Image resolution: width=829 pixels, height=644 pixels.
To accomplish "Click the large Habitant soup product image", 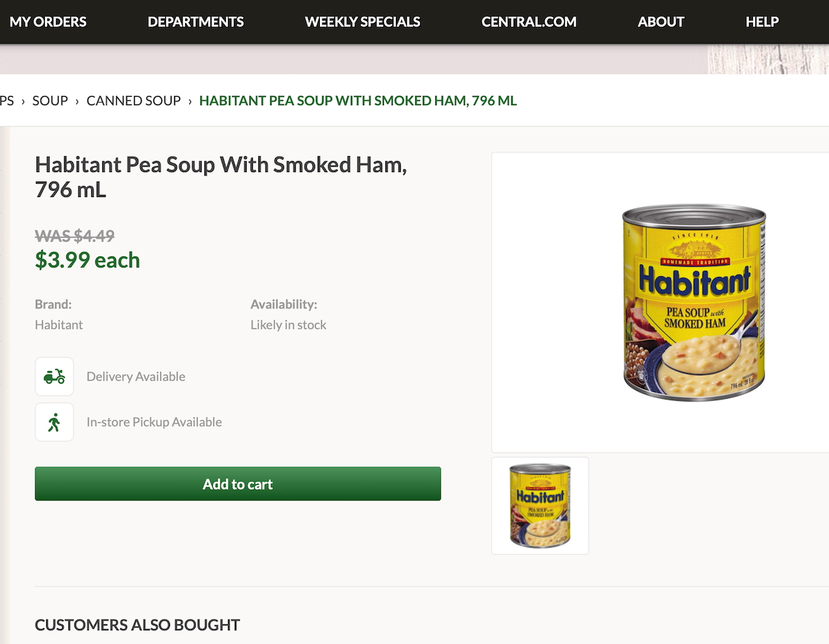I will 694,302.
